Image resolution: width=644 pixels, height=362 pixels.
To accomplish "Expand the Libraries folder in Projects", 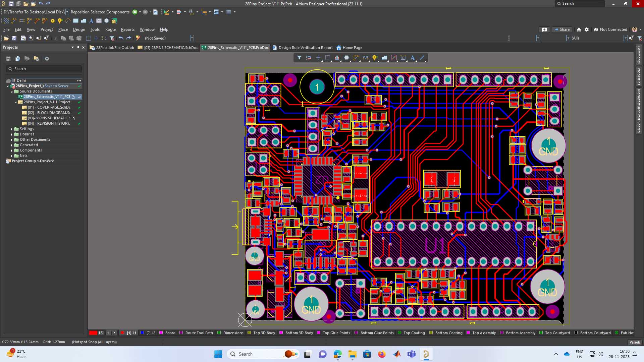I will [x=12, y=134].
